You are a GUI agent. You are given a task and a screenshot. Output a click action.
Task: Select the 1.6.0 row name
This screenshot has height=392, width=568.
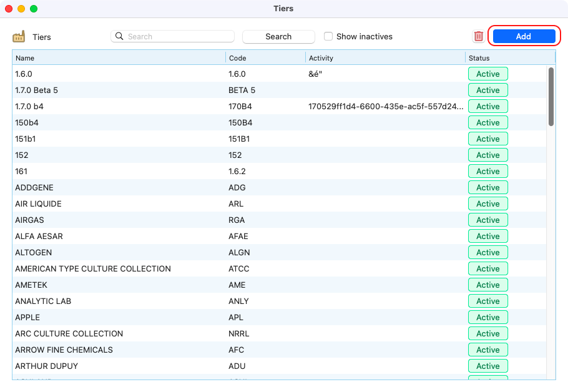tap(24, 74)
